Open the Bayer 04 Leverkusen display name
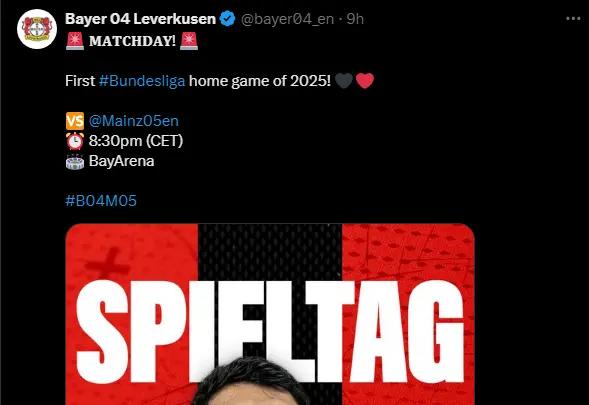Viewport: 589px width, 405px height. point(140,19)
